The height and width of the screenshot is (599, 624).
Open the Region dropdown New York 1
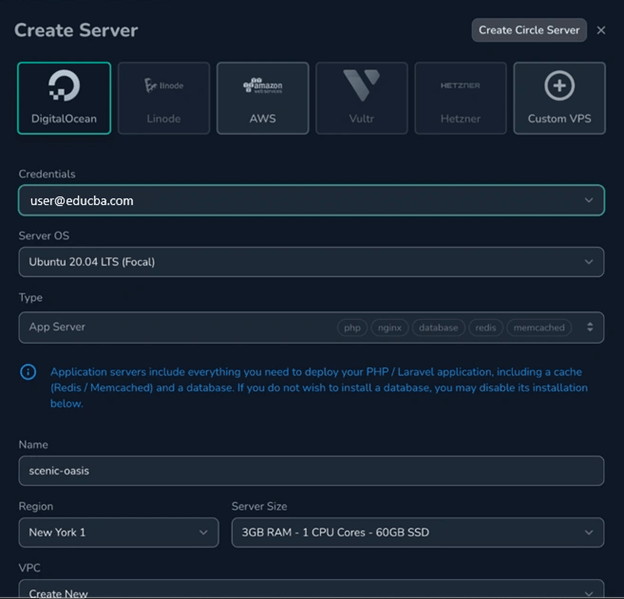119,533
